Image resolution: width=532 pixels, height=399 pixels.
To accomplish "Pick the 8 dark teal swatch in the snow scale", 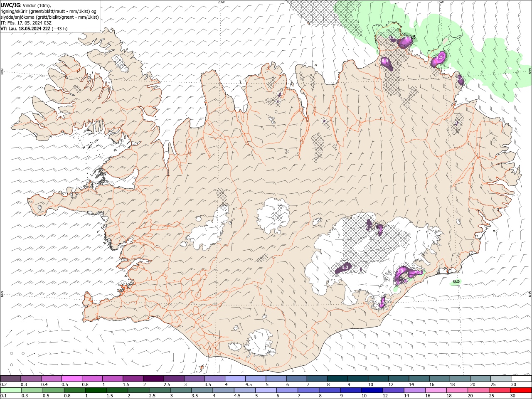I will click(337, 379).
